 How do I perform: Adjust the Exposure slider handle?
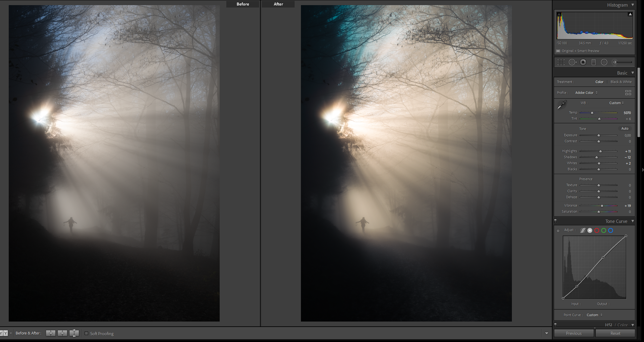[x=599, y=135]
